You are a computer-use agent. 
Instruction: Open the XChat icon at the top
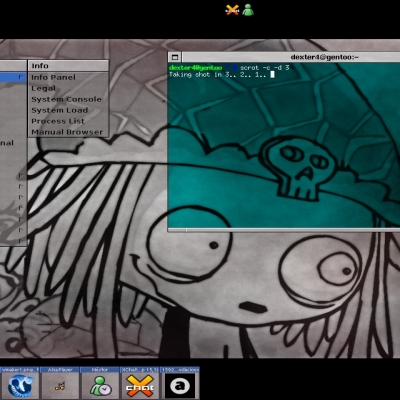click(x=232, y=10)
